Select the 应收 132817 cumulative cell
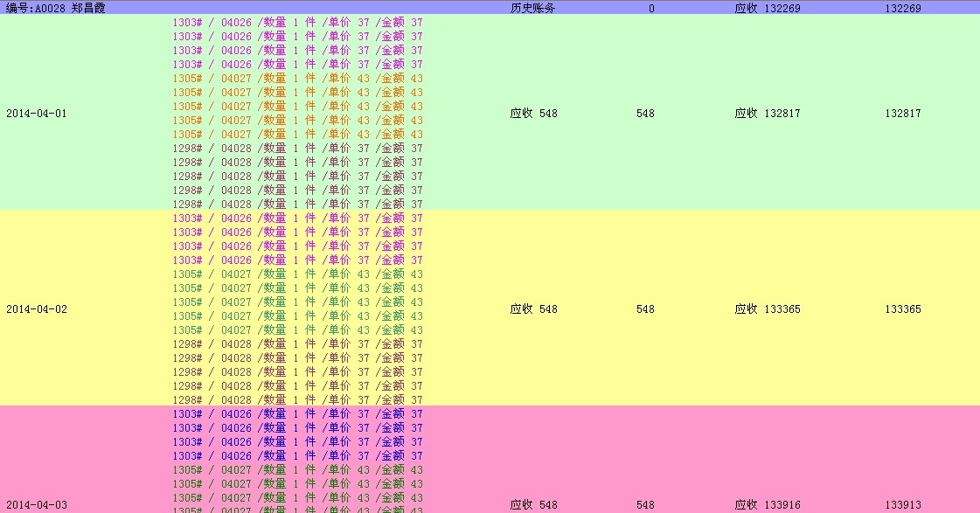The width and height of the screenshot is (980, 513). point(767,114)
